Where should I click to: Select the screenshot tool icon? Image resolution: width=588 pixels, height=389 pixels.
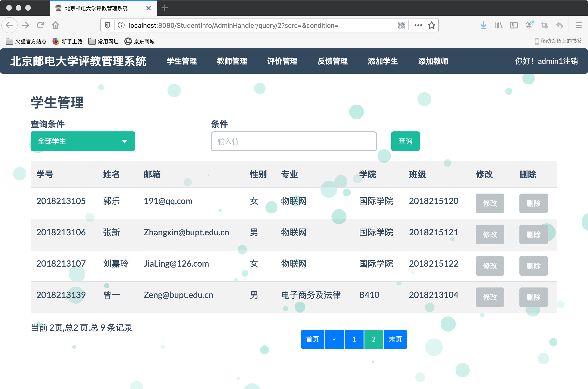[x=544, y=25]
